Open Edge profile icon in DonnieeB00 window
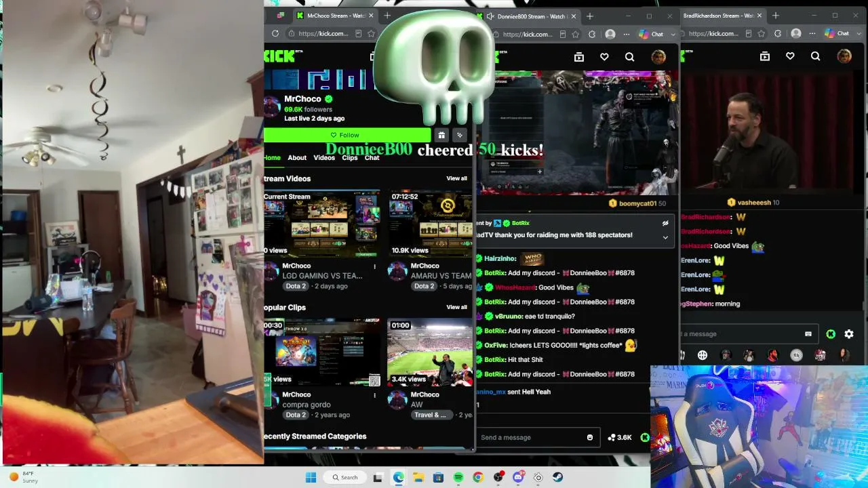The image size is (868, 488). [610, 34]
